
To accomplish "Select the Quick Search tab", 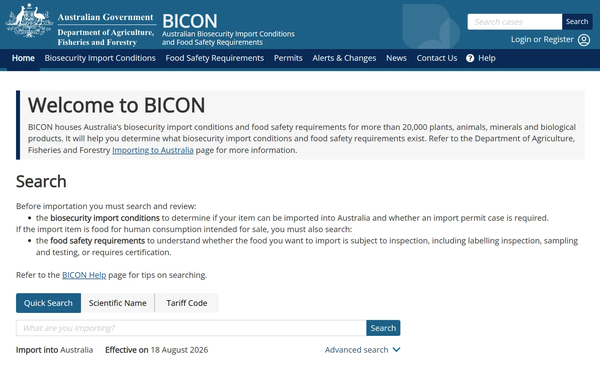I will [48, 303].
